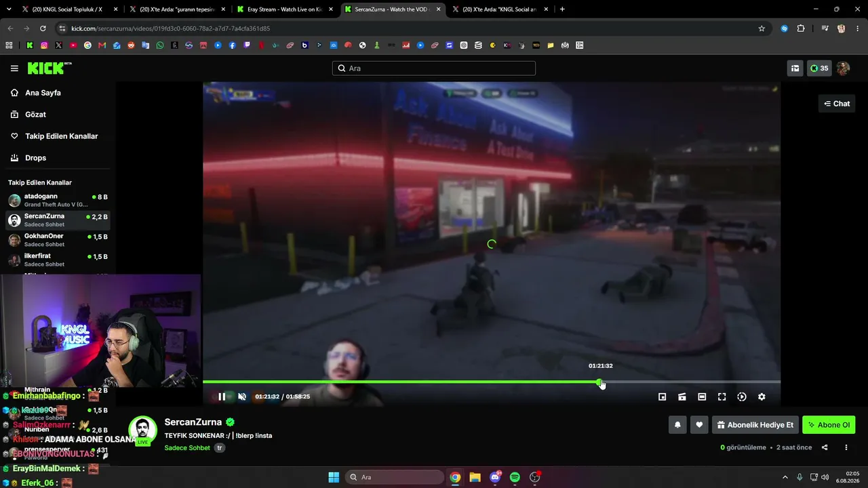
Task: Open the tab search dropdown arrow
Action: [9, 9]
